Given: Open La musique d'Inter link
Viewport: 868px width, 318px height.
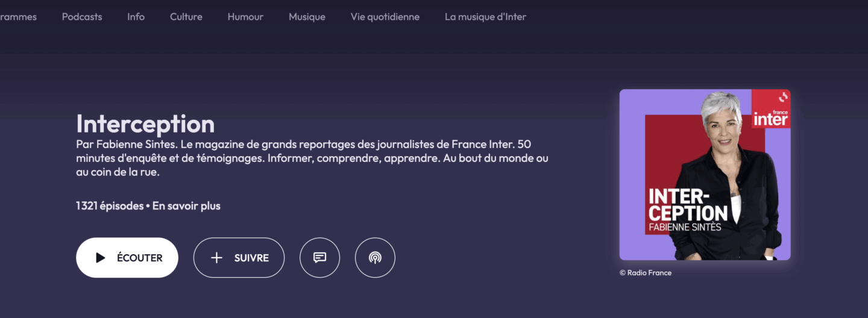Looking at the screenshot, I should (485, 17).
